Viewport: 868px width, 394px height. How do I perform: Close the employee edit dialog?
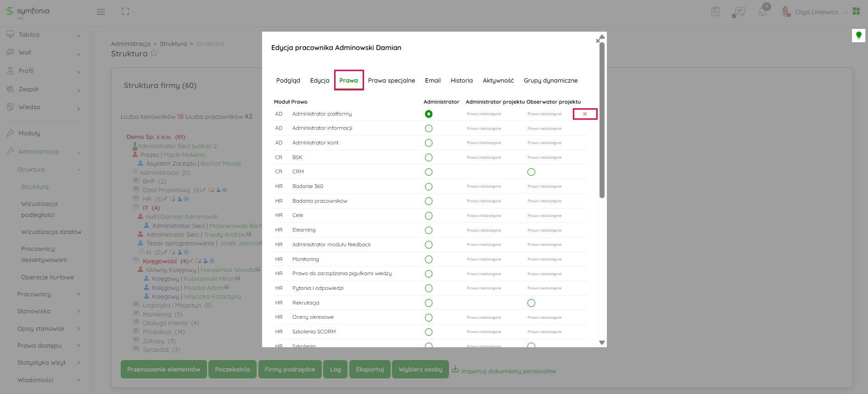point(597,41)
